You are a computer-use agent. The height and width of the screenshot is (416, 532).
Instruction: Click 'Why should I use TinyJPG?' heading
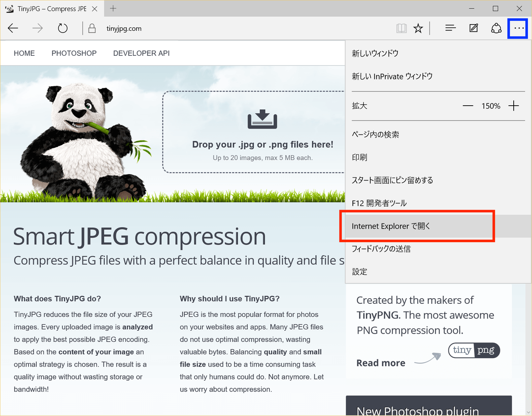tap(230, 299)
